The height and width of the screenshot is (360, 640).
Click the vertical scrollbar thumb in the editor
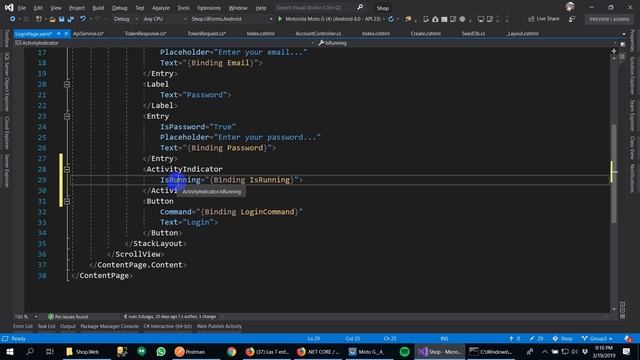[x=614, y=173]
